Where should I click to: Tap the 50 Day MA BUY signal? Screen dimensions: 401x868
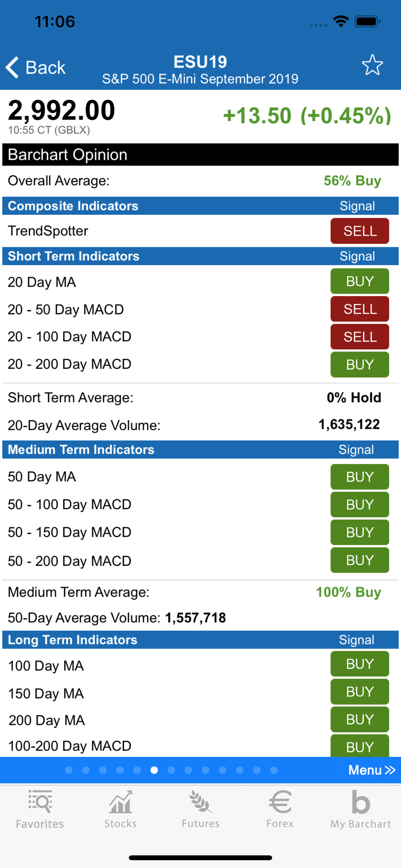[x=359, y=477]
